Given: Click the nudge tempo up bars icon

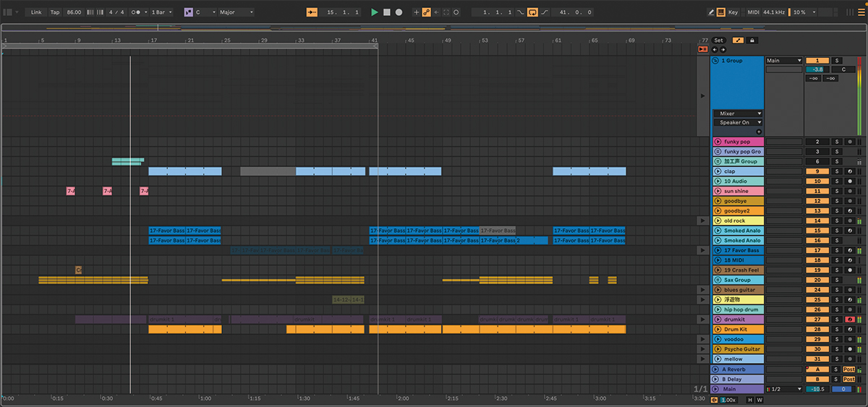Looking at the screenshot, I should pos(98,12).
